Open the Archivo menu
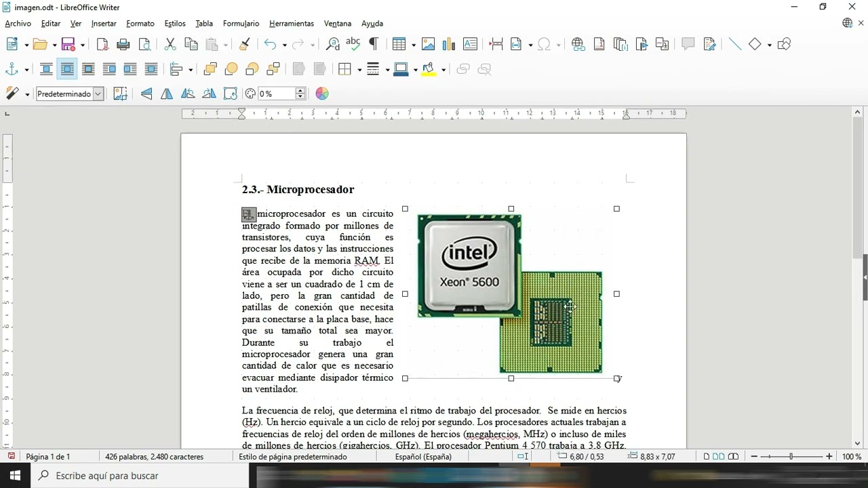 click(x=18, y=23)
